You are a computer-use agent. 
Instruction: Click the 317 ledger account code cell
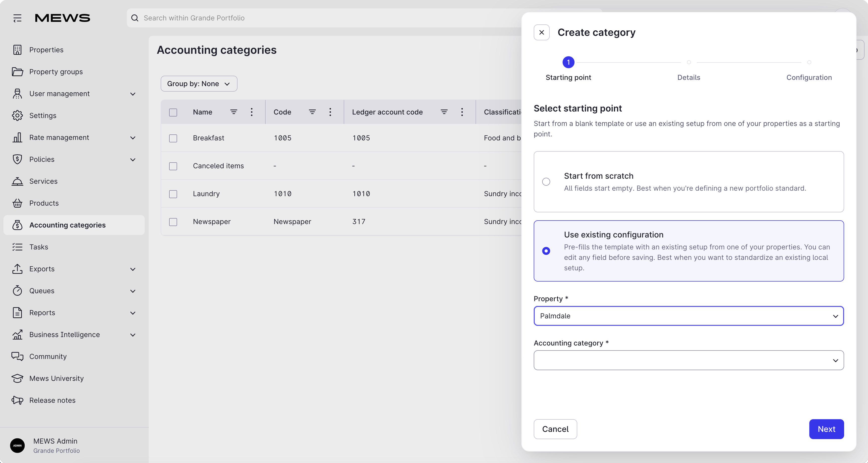point(359,222)
